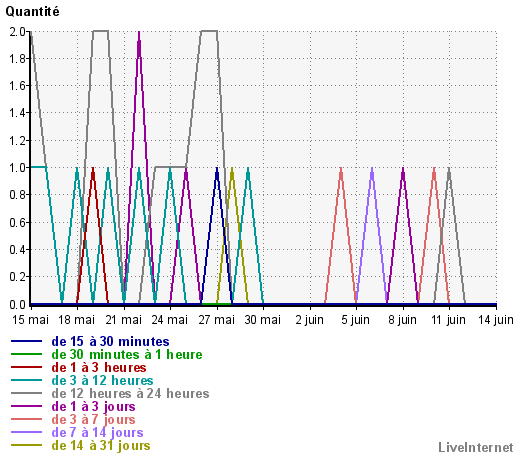Image resolution: width=520 pixels, height=457 pixels.
Task: Choose the 'de 3 à 7 jours' legend entry
Action: click(x=93, y=420)
